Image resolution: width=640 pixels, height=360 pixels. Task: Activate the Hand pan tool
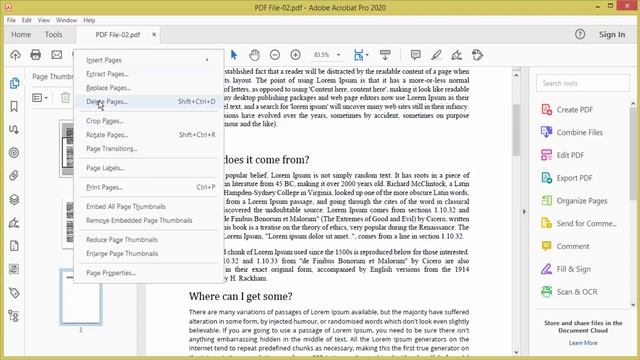click(254, 55)
